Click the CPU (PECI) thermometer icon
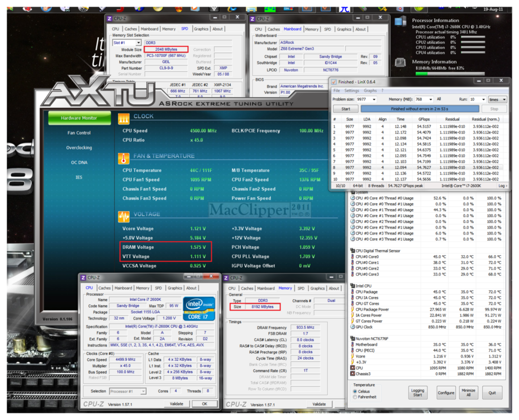This screenshot has width=519, height=420. click(353, 350)
